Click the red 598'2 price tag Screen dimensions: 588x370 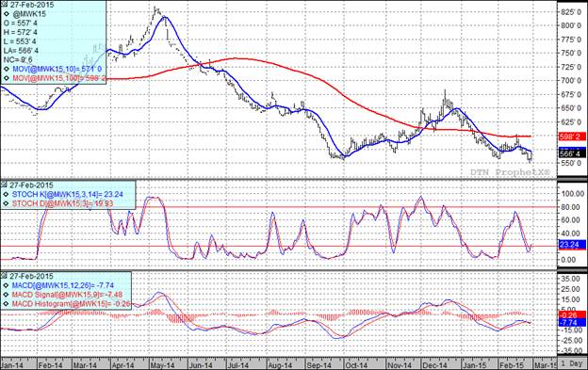tap(572, 137)
